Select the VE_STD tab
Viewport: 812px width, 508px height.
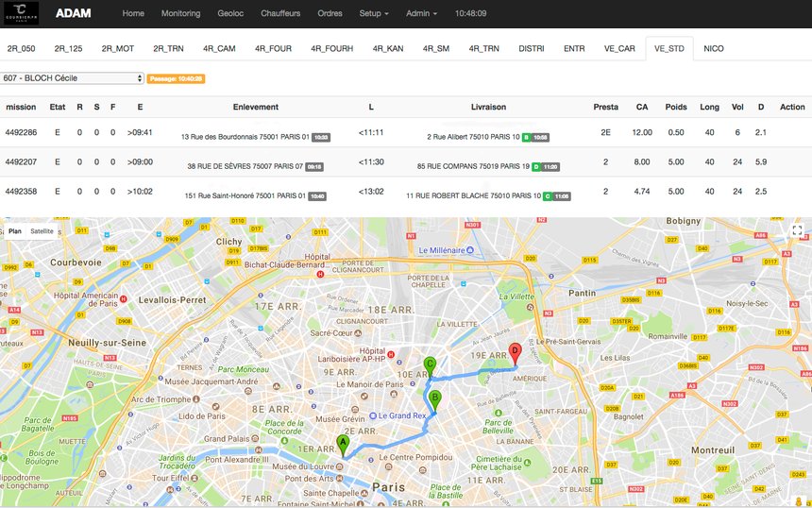click(x=669, y=49)
